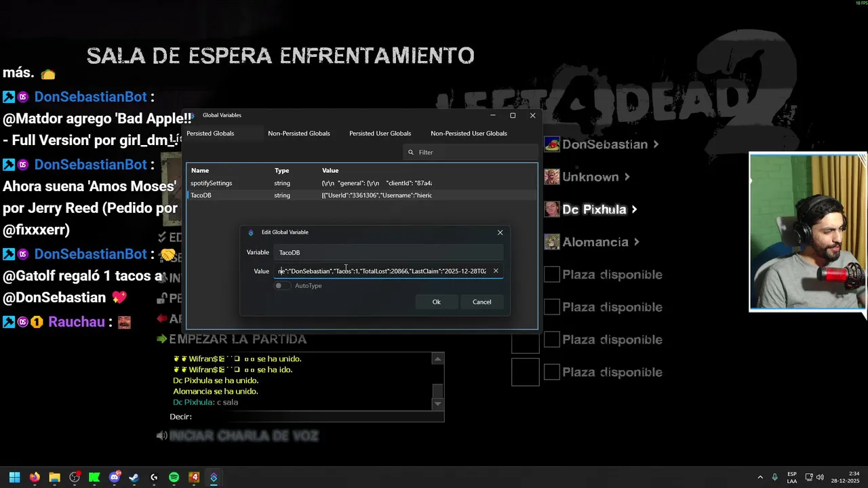
Task: Confirm the edit with the Ok button
Action: pyautogui.click(x=436, y=302)
